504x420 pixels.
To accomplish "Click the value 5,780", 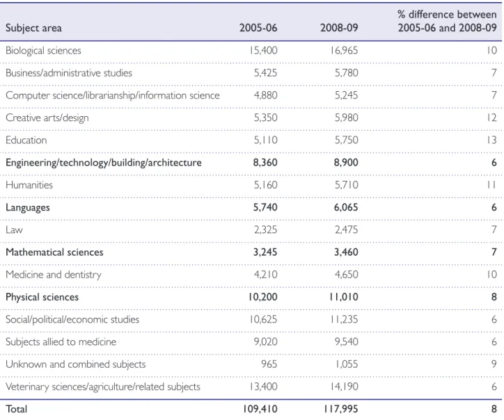I will (x=347, y=73).
